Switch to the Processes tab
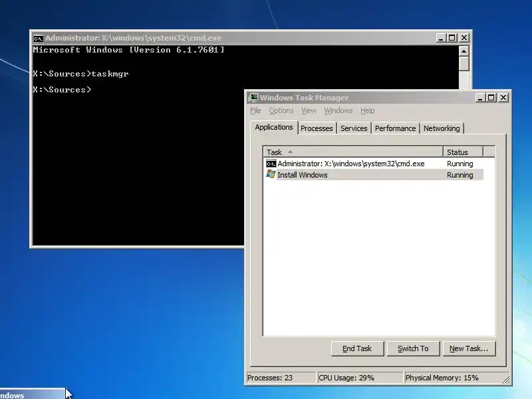This screenshot has height=399, width=532. click(317, 128)
